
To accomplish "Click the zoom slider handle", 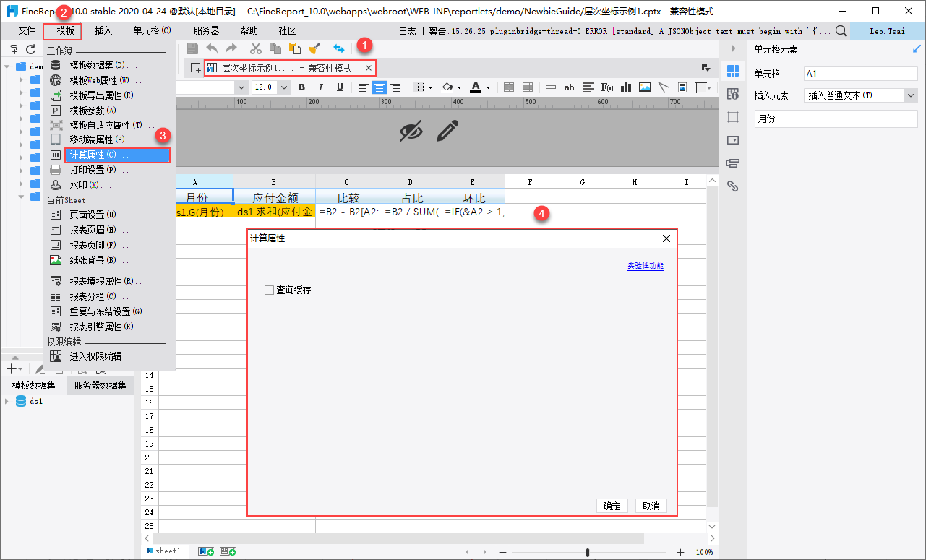I will 588,552.
